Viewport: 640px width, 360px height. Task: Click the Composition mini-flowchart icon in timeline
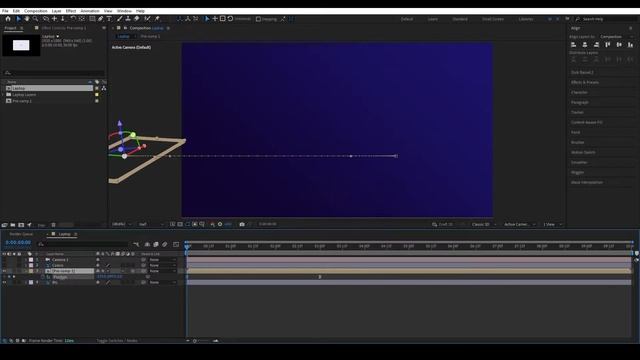[x=136, y=244]
